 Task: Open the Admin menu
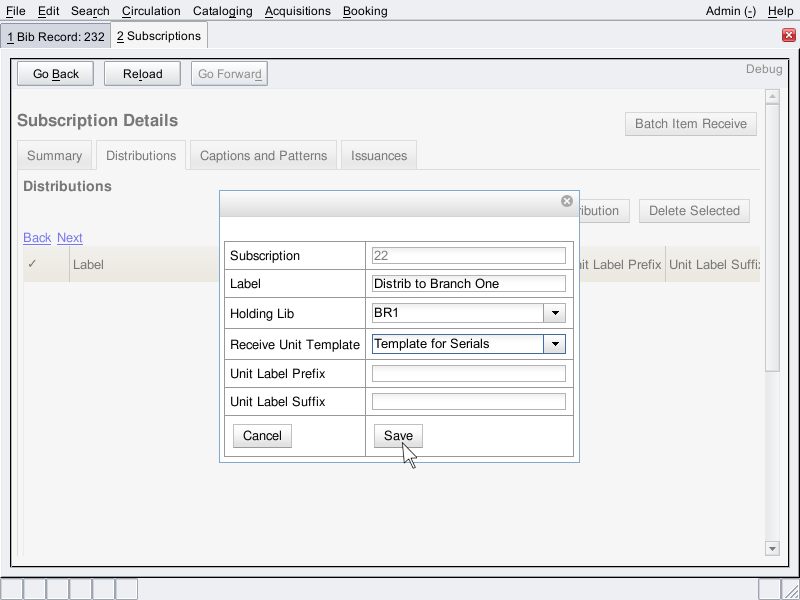pos(730,11)
